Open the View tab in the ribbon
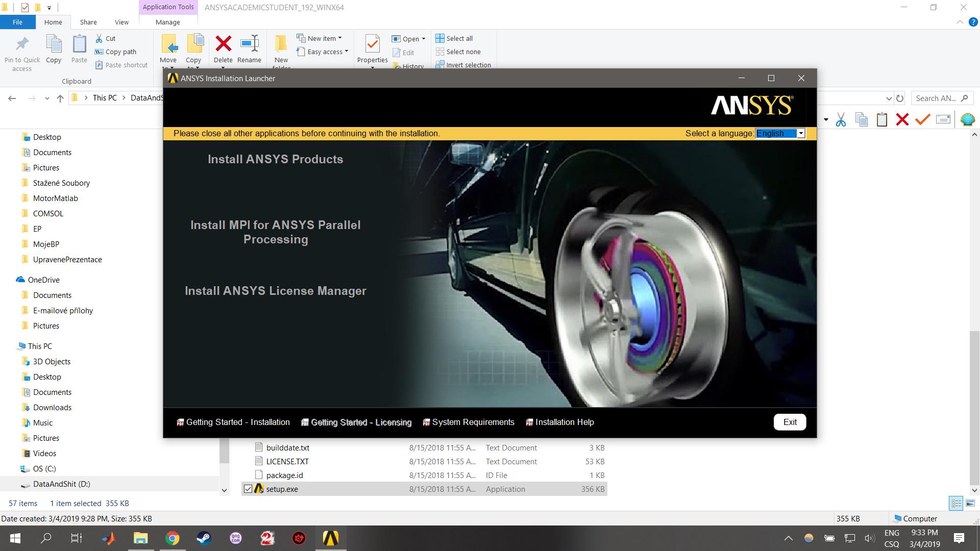Screen dimensions: 980x551 (x=121, y=22)
